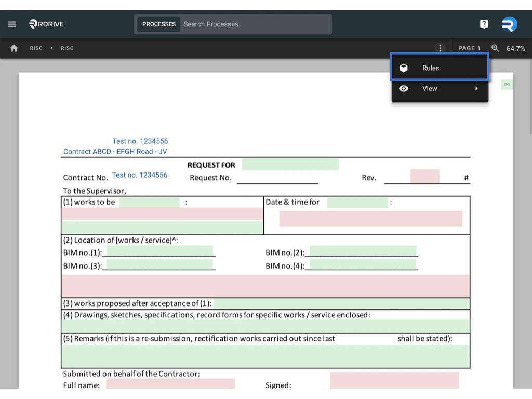This screenshot has width=532, height=399.
Task: Click the R user avatar icon
Action: [509, 24]
